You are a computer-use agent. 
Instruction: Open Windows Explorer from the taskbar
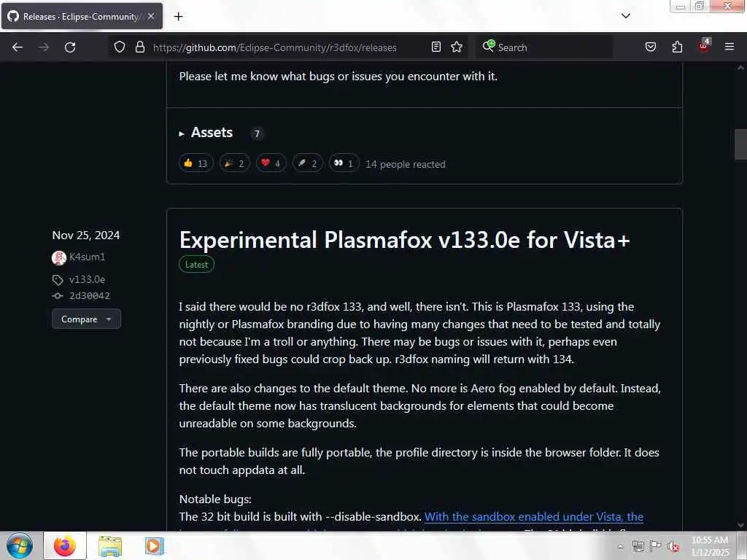coord(110,546)
